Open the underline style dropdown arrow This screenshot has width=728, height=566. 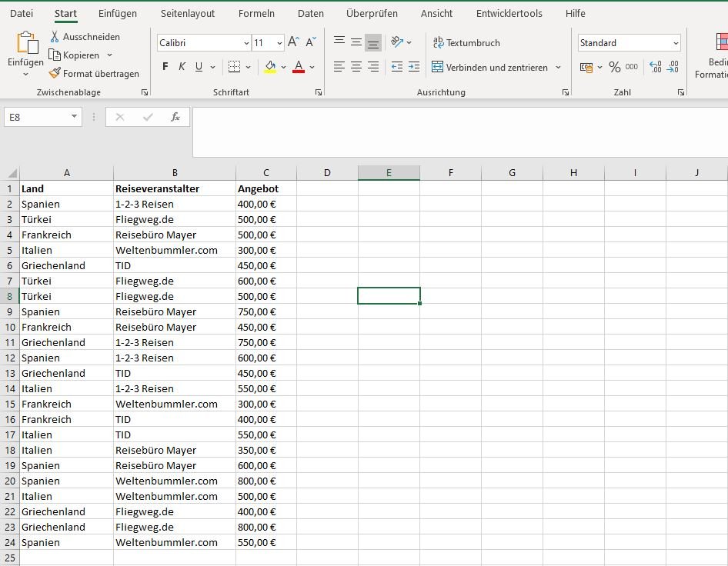(212, 67)
